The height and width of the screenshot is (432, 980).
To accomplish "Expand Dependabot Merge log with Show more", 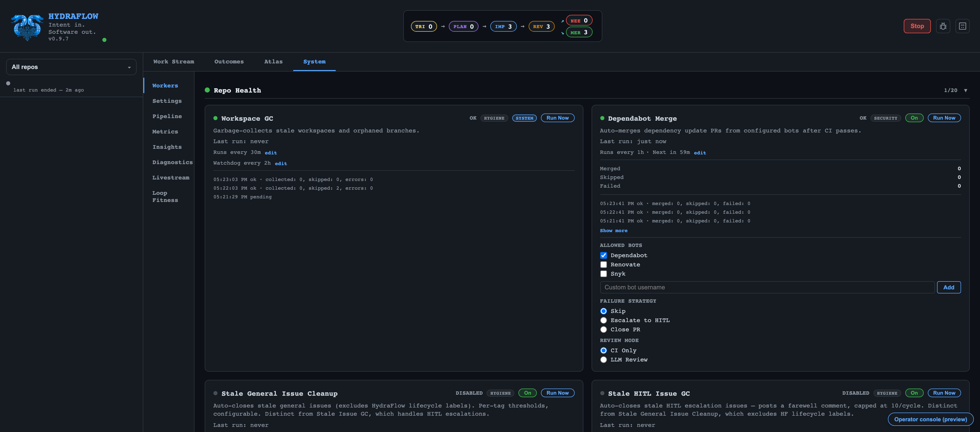I will 614,231.
